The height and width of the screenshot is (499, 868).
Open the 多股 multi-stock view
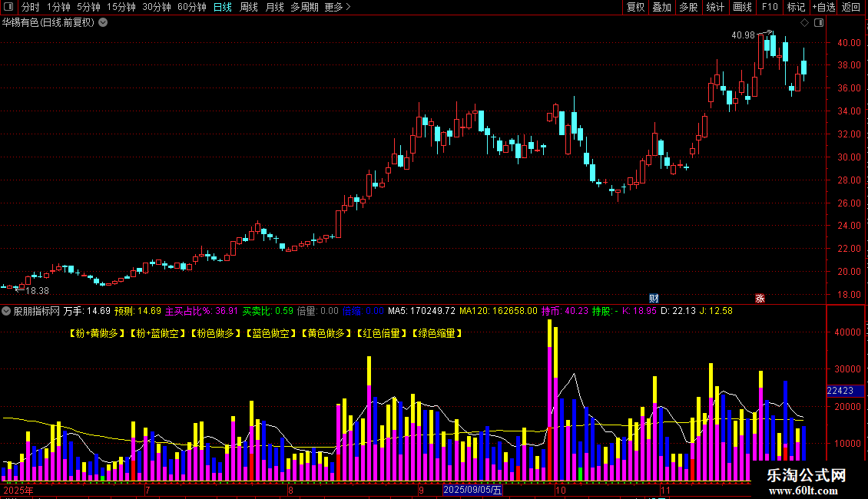tap(689, 7)
